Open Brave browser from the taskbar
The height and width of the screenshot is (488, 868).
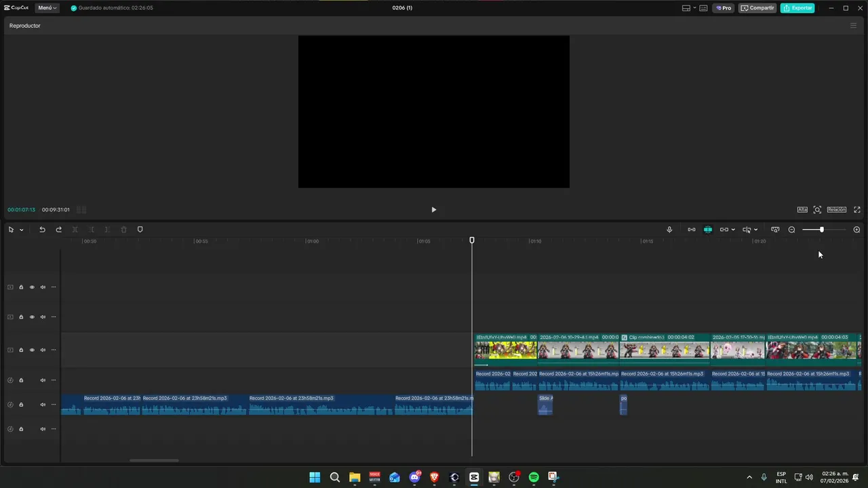tap(434, 477)
